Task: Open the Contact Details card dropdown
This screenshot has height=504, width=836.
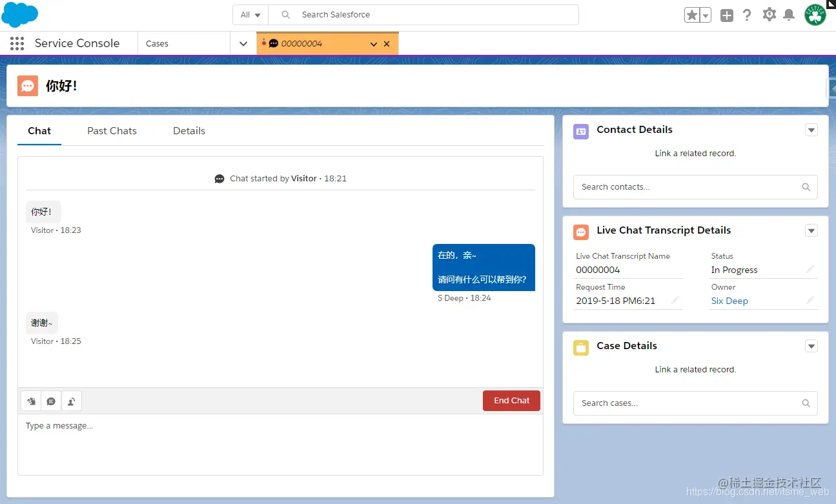Action: coord(811,130)
